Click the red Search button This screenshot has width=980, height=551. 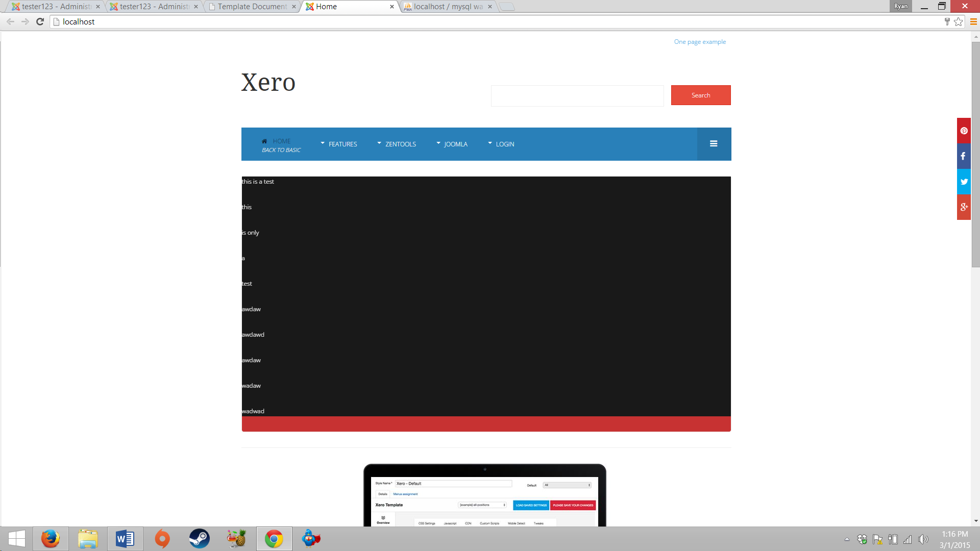point(701,95)
